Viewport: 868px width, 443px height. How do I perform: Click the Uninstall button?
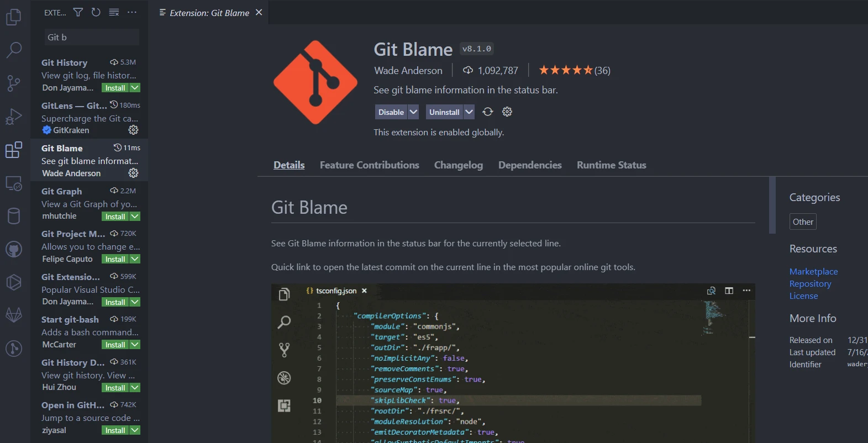coord(444,112)
